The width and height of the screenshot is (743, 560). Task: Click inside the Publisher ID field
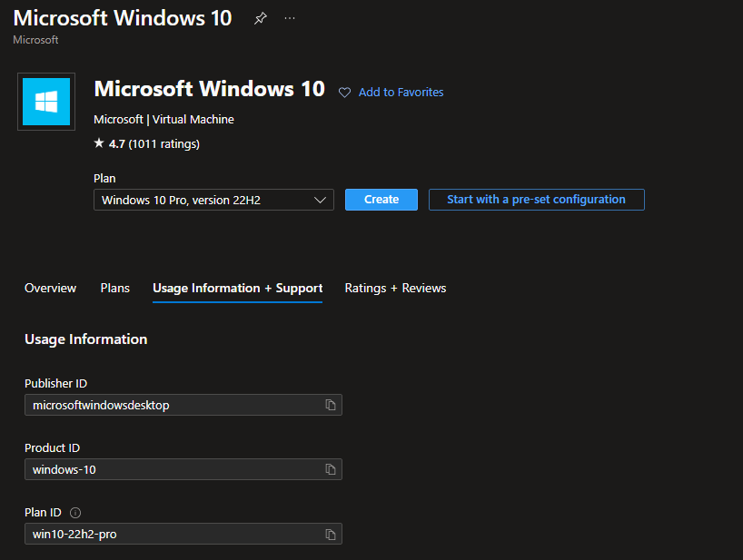[173, 405]
